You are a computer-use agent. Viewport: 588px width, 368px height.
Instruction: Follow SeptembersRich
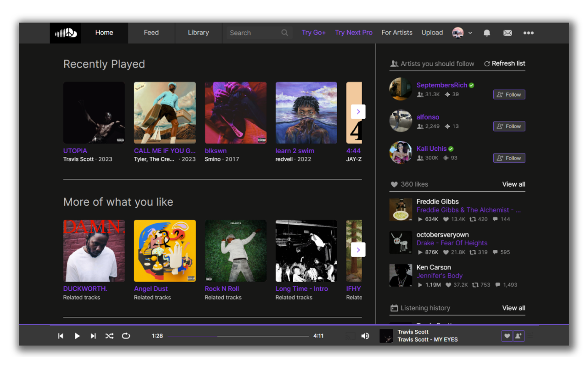pos(509,94)
